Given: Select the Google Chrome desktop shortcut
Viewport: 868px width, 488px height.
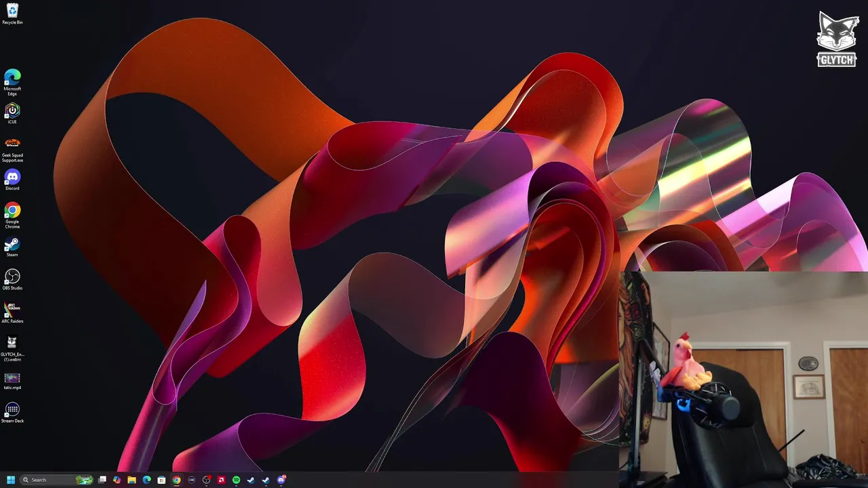Looking at the screenshot, I should pyautogui.click(x=12, y=216).
